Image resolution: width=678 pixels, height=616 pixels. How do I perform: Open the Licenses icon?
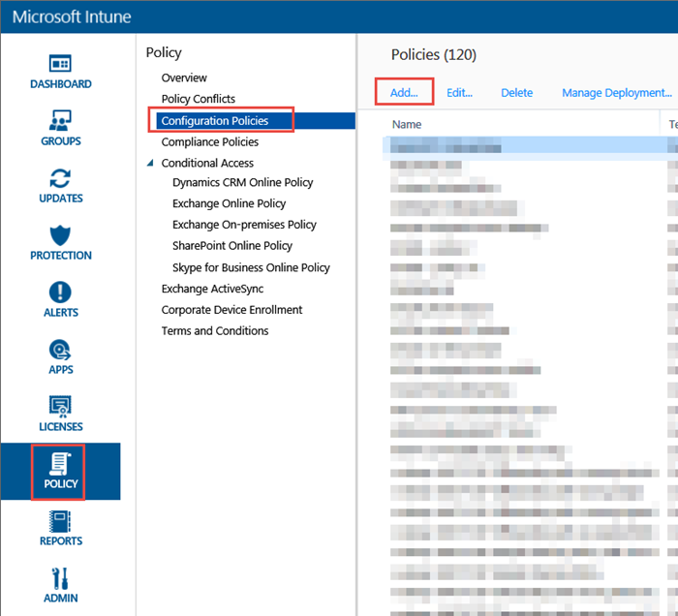pyautogui.click(x=60, y=407)
